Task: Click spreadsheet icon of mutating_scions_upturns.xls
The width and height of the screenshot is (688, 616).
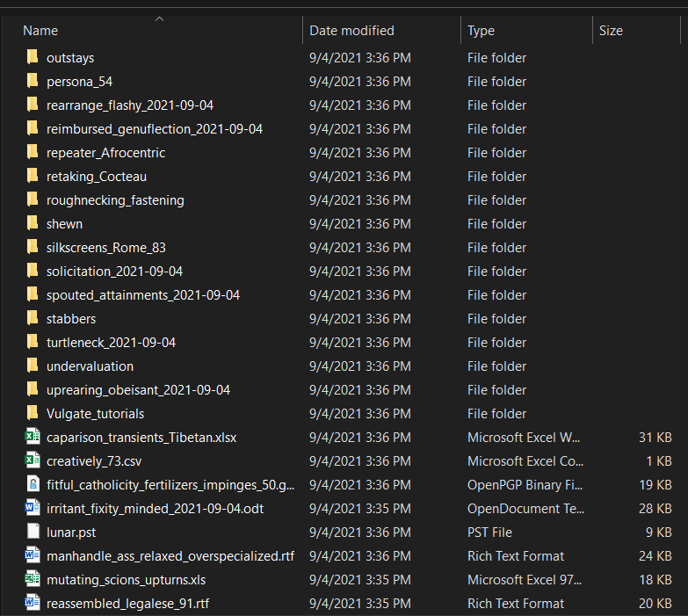Action: tap(33, 579)
